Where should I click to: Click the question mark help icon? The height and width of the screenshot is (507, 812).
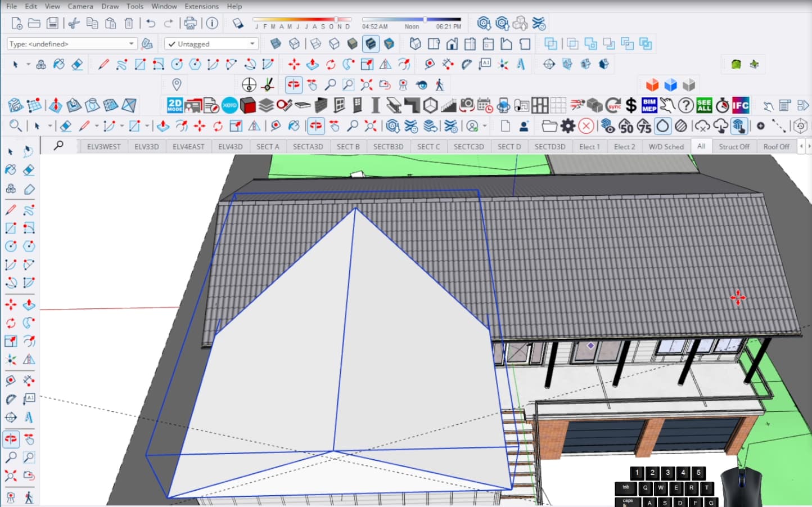[685, 105]
